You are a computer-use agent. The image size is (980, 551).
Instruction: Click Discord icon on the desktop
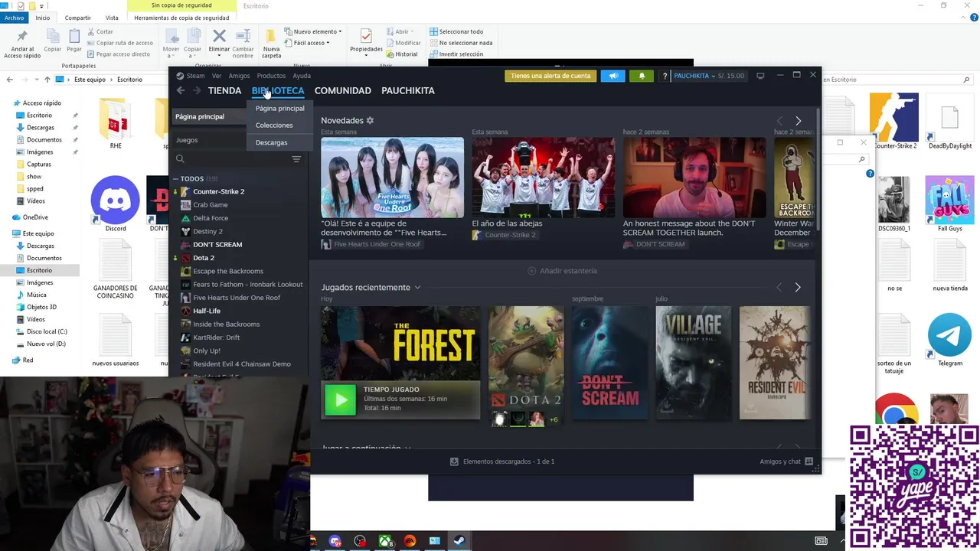pos(116,200)
